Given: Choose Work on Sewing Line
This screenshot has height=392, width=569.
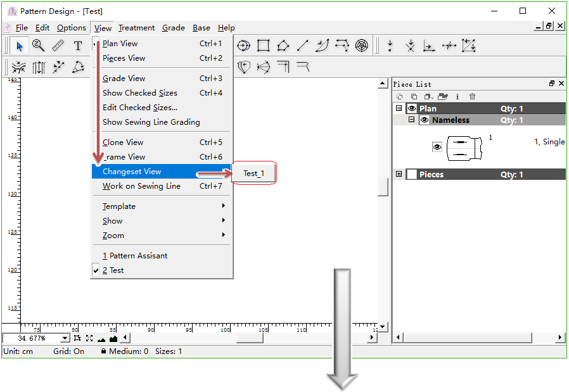Looking at the screenshot, I should click(141, 186).
